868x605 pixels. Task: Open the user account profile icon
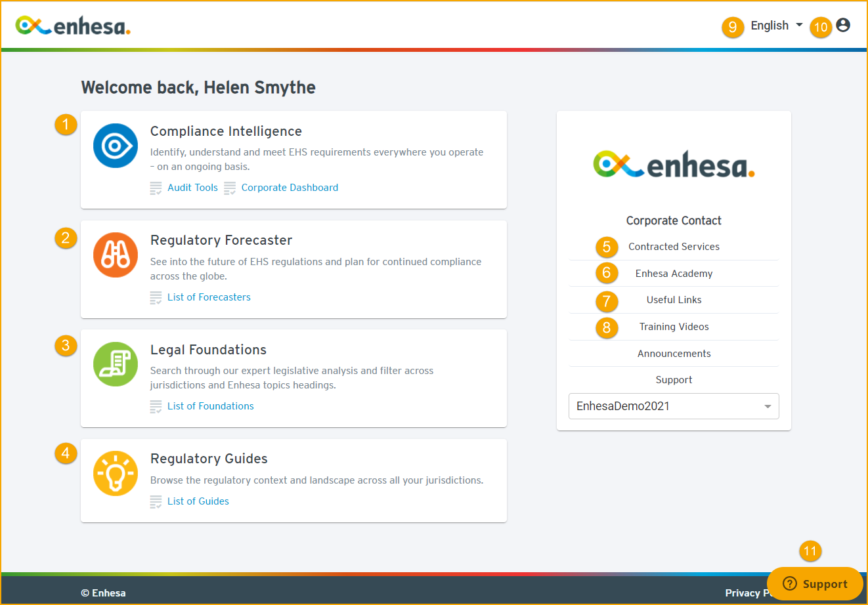pyautogui.click(x=843, y=25)
